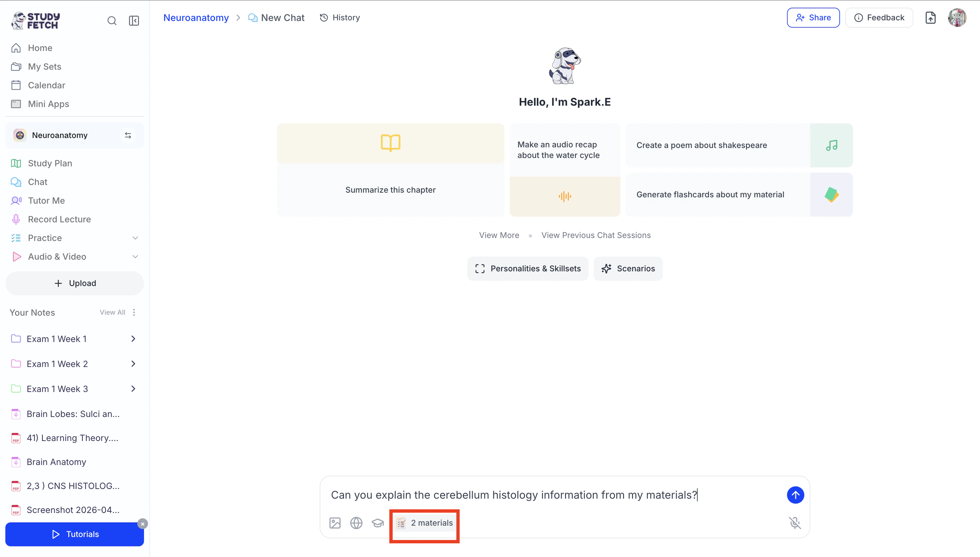Screen dimensions: 980x557
Task: Open Tutor Me in sidebar
Action: 46,200
